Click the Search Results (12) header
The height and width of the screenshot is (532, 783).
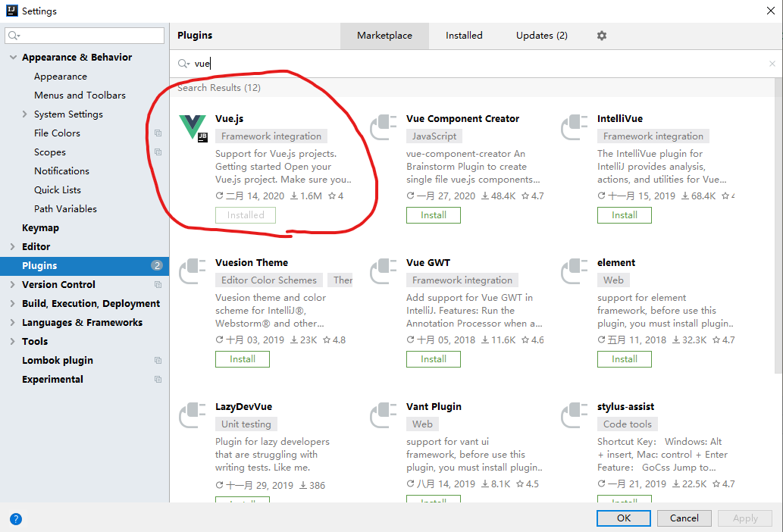pyautogui.click(x=219, y=88)
